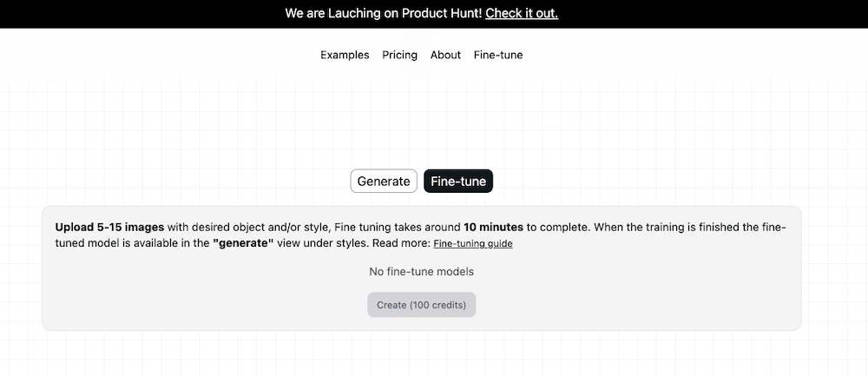Navigate to the About page
This screenshot has width=868, height=377.
point(445,55)
